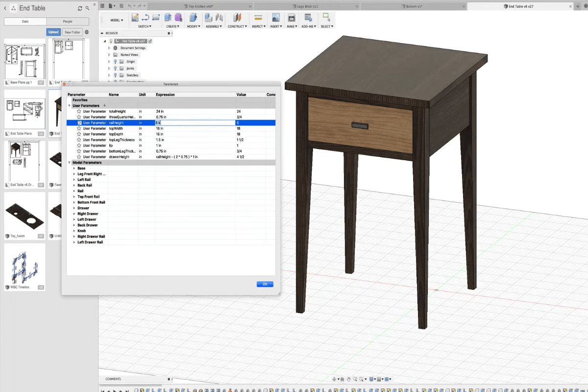The height and width of the screenshot is (392, 588).
Task: Click the Insert image icon
Action: 275,18
